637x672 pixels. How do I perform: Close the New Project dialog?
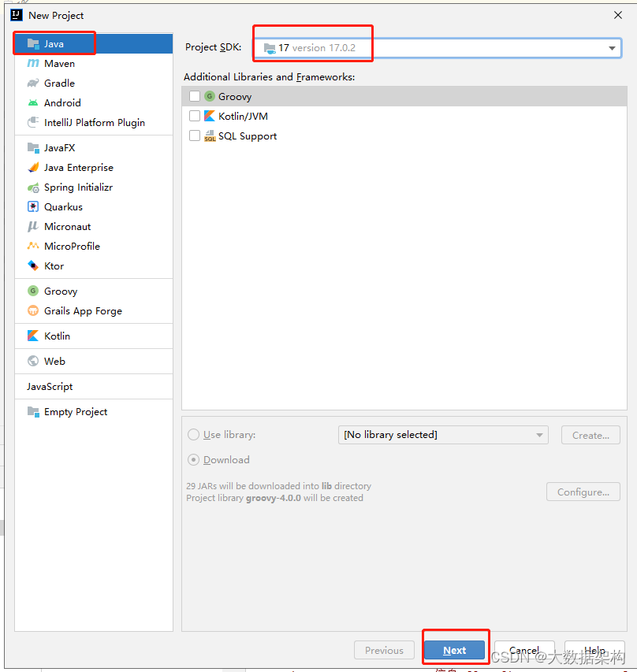[x=618, y=16]
